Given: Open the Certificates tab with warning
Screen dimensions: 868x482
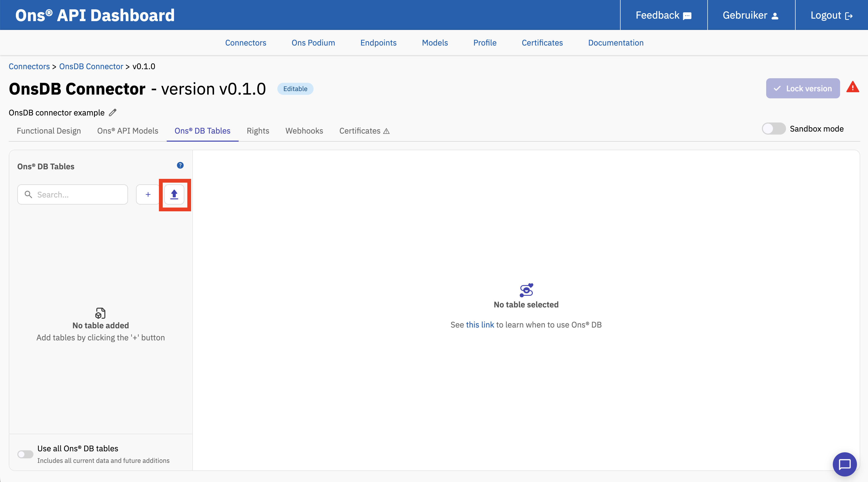Looking at the screenshot, I should tap(364, 131).
